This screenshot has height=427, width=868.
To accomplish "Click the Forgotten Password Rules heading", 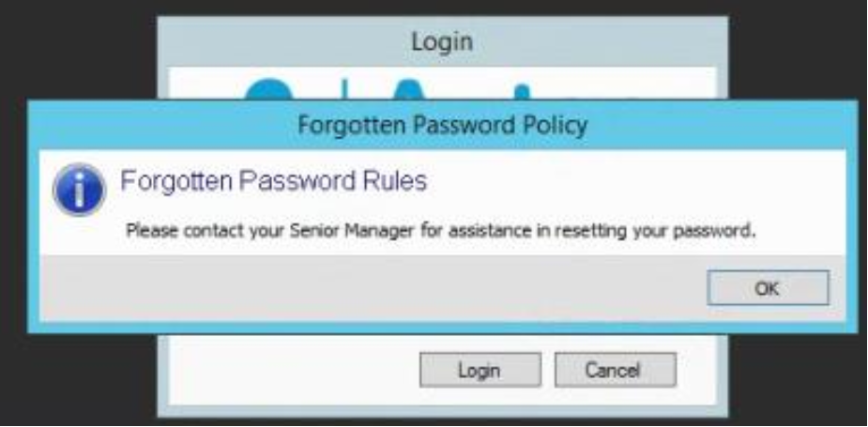I will click(274, 181).
